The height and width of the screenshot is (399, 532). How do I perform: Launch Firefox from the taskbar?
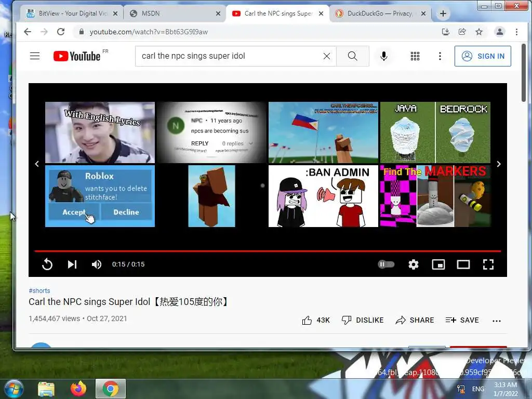[78, 389]
